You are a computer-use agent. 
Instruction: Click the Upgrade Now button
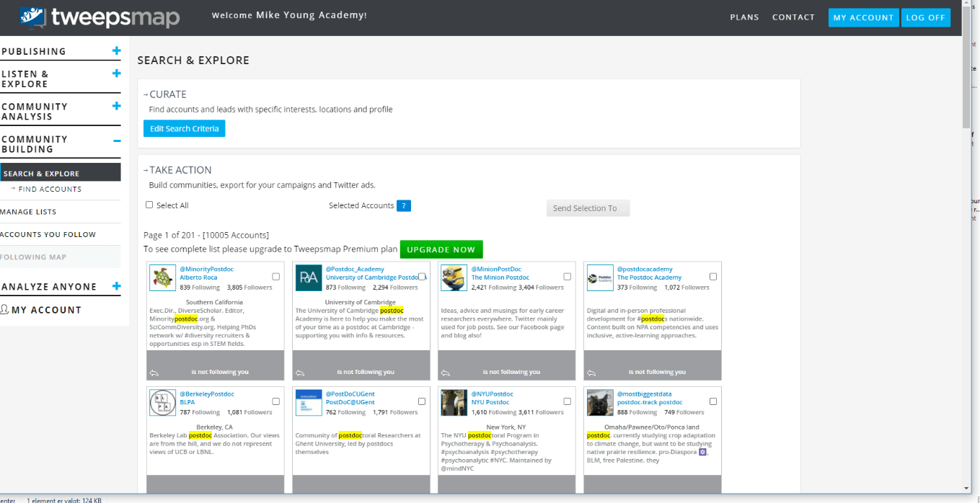441,249
